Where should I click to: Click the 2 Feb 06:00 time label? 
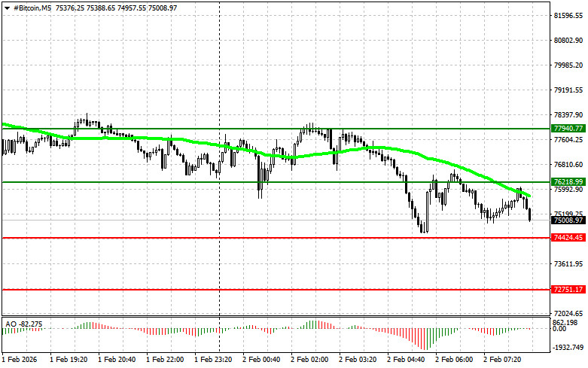click(454, 360)
